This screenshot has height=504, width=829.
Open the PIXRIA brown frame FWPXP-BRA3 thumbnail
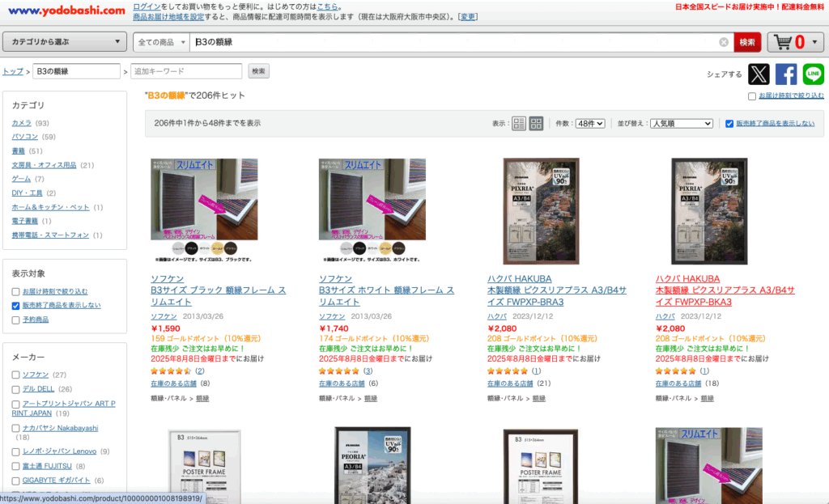click(x=541, y=211)
